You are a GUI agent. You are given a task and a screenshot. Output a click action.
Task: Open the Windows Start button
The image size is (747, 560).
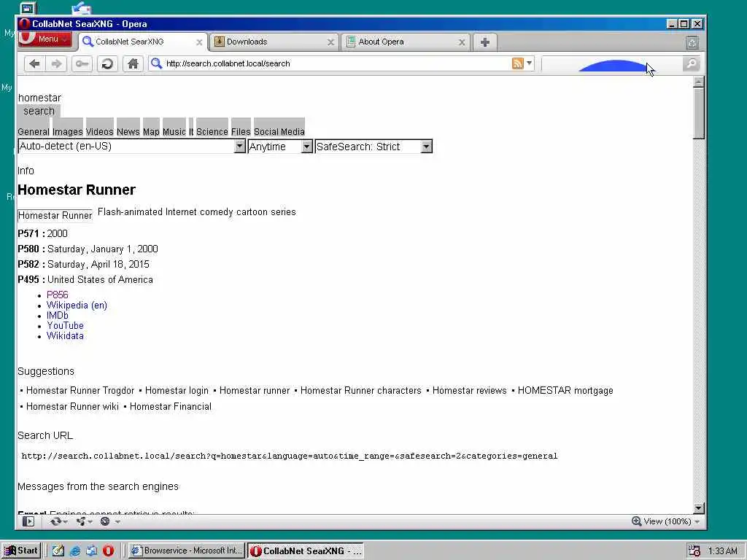pos(21,551)
